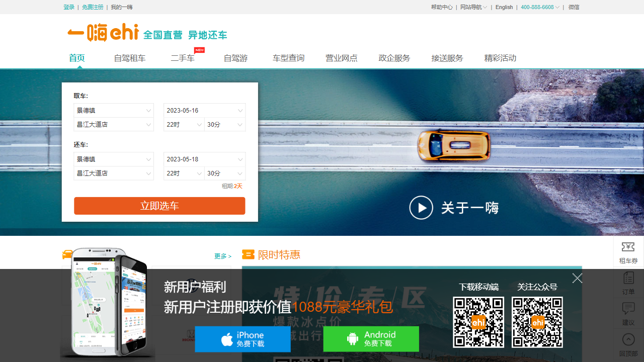Open the 车型查询 menu item
644x362 pixels.
[x=289, y=58]
